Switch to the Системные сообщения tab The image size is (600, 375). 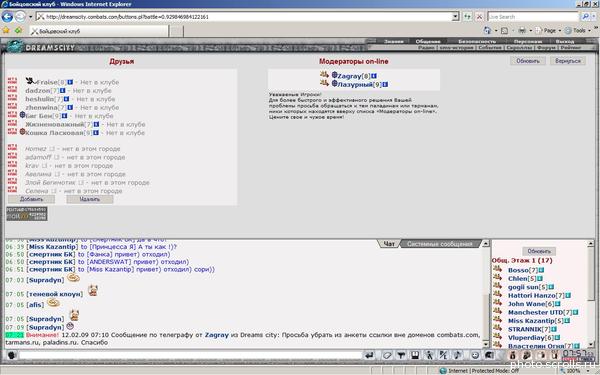(x=440, y=244)
